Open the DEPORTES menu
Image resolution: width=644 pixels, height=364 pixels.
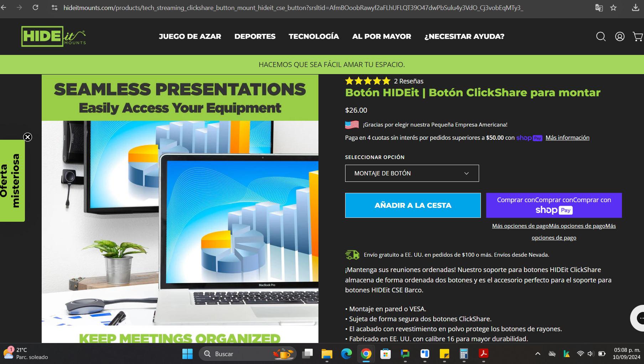coord(255,36)
